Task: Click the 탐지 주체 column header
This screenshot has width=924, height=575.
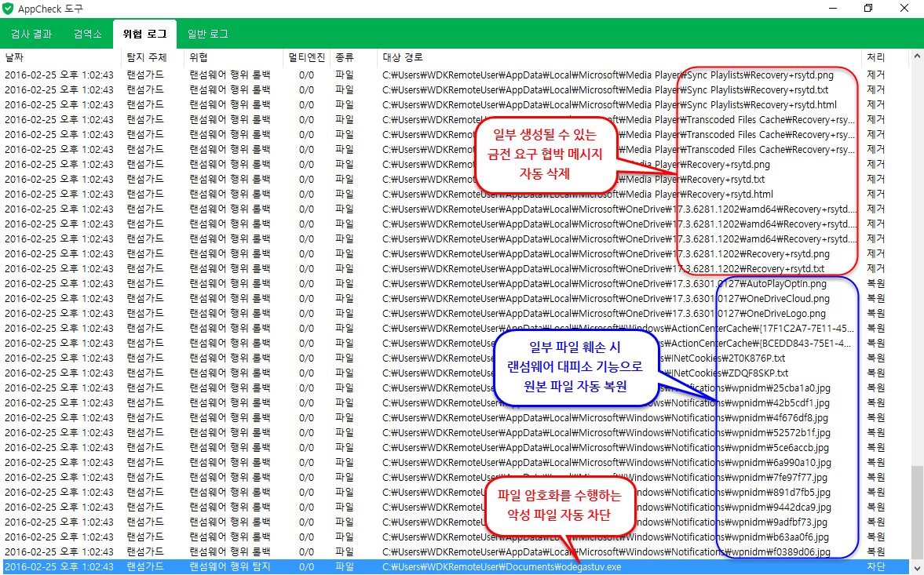Action: click(x=146, y=58)
